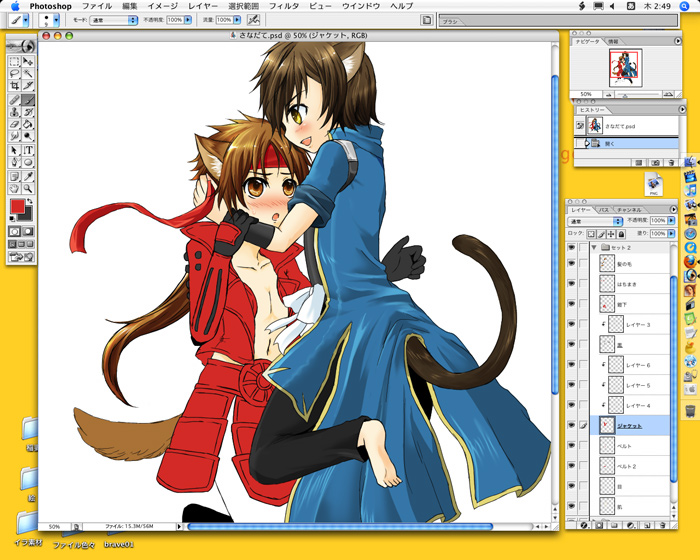
Task: Toggle visibility of セット 2 group
Action: tap(571, 247)
